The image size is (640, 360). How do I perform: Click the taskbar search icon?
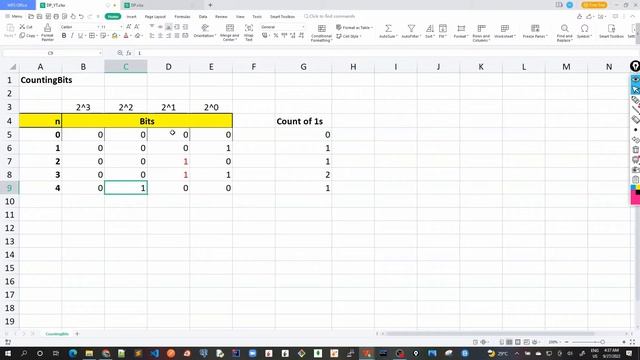pos(24,353)
